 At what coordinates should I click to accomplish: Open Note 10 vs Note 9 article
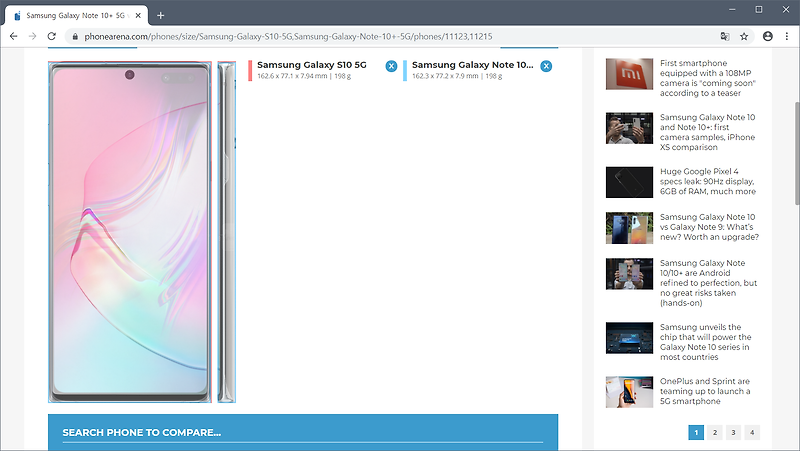click(x=709, y=227)
